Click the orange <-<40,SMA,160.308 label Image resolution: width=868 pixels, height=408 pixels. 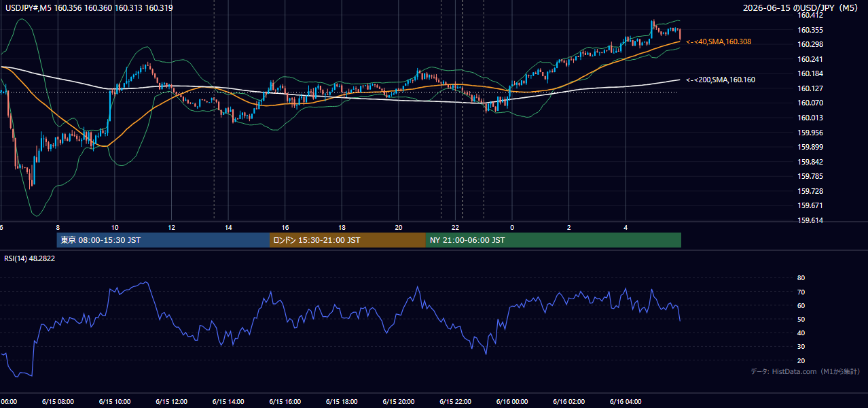point(719,41)
